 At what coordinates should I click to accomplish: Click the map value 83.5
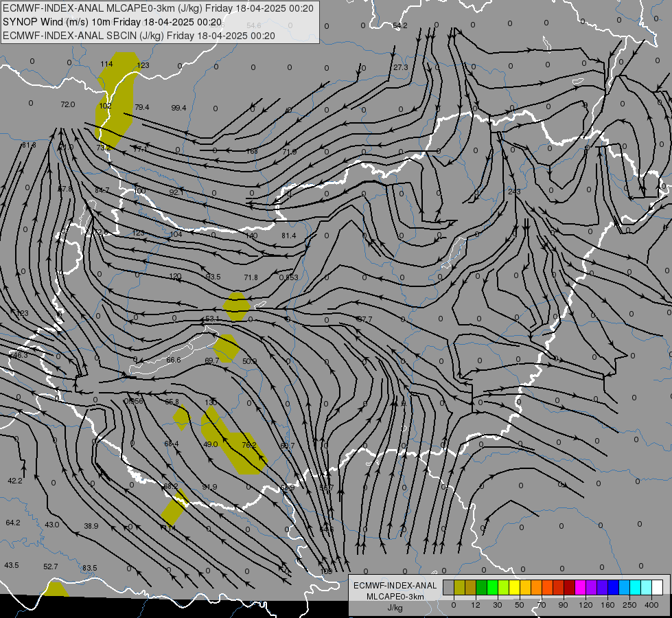coord(89,568)
